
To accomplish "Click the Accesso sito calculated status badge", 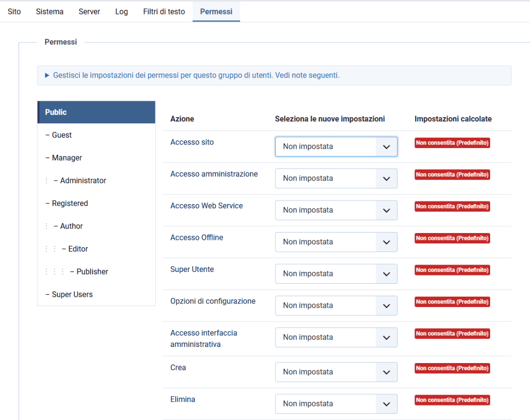I will click(x=452, y=143).
